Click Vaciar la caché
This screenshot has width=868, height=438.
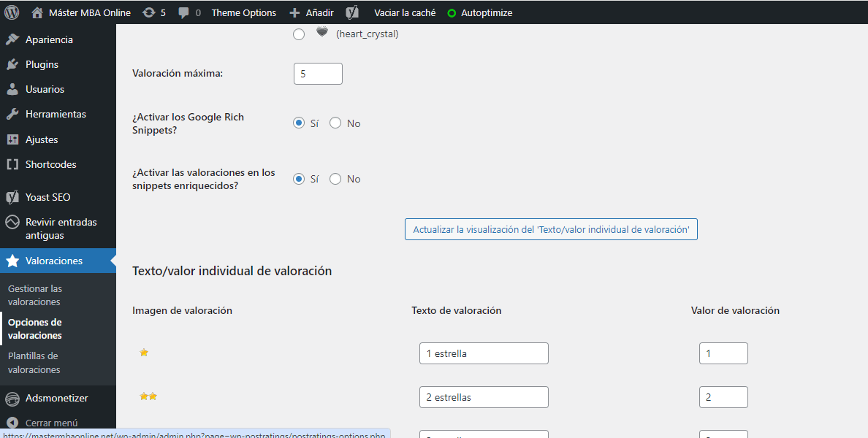[x=405, y=12]
